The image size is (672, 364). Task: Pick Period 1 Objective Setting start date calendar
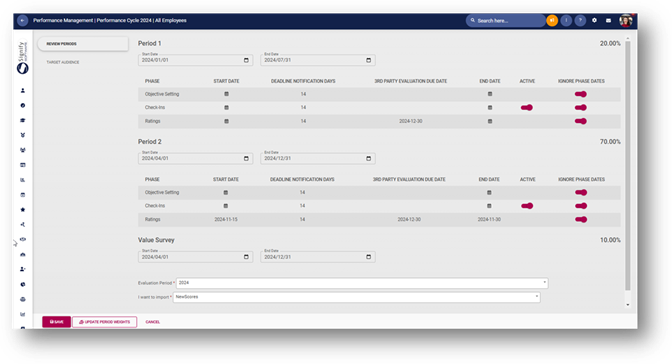pos(226,94)
